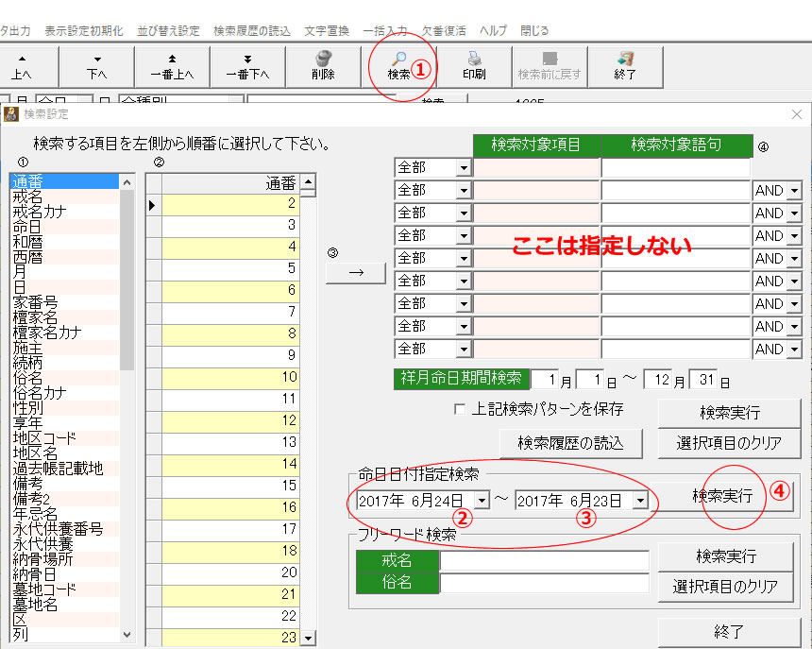Open 検索 magnifier tool in toolbar
812x649 pixels.
tap(398, 58)
